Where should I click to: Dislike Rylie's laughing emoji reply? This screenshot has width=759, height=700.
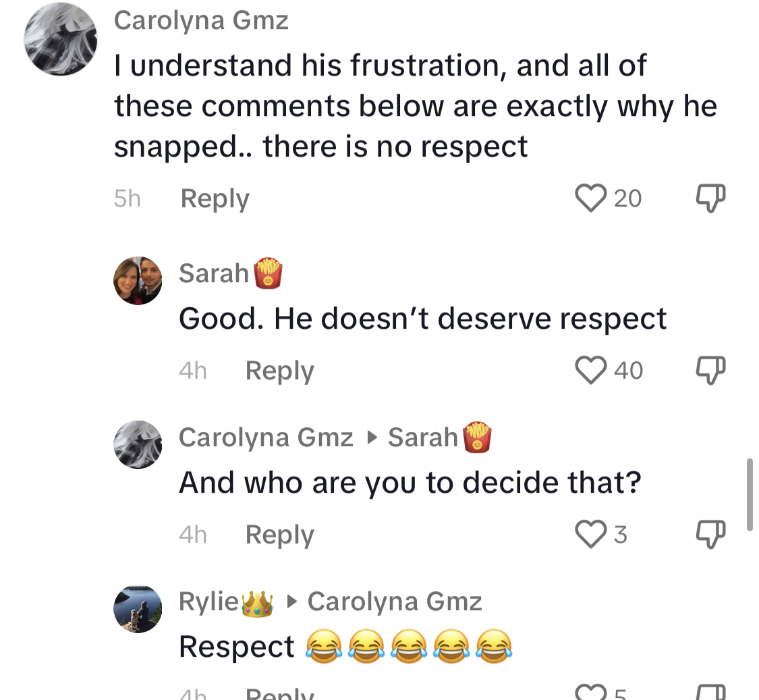point(710,693)
